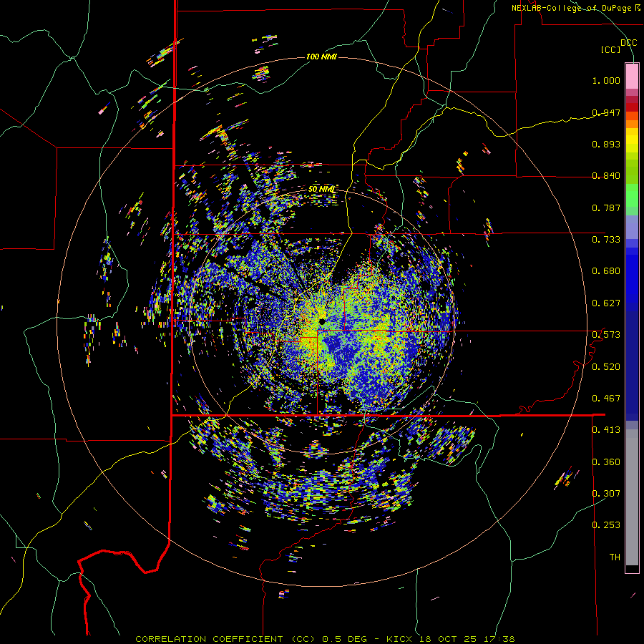This screenshot has width=644, height=644.
Task: Pick the bright green legend band
Action: pos(632,195)
